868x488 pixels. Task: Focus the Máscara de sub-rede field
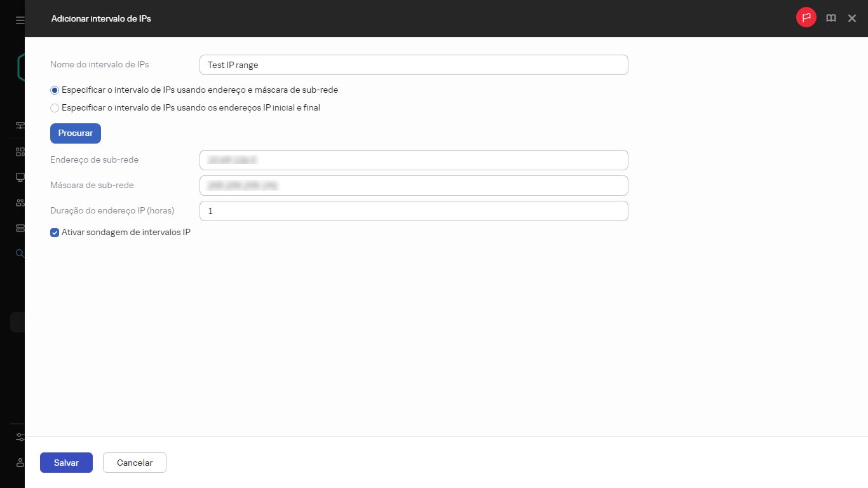[x=414, y=186]
